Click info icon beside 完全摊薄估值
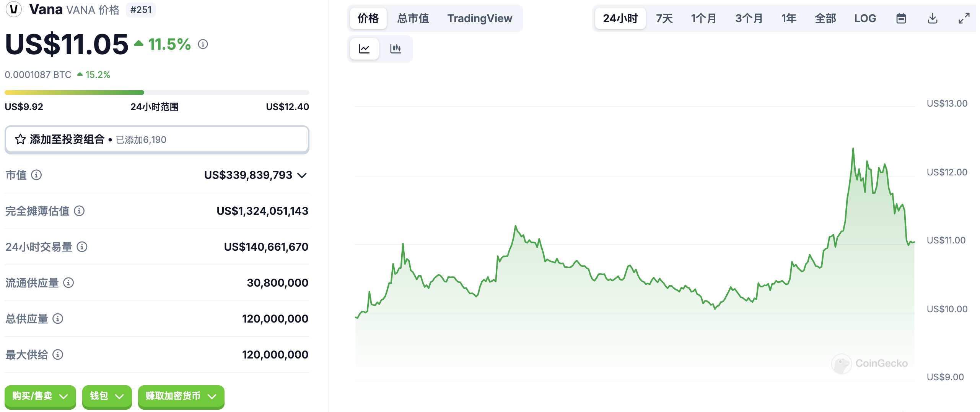Viewport: 980px width, 412px height. tap(79, 211)
